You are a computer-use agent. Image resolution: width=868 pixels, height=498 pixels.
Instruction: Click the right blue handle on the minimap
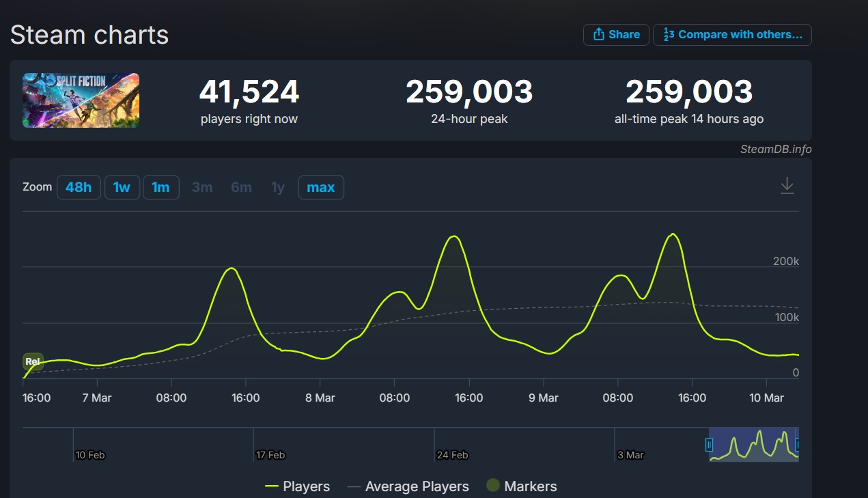pyautogui.click(x=796, y=445)
